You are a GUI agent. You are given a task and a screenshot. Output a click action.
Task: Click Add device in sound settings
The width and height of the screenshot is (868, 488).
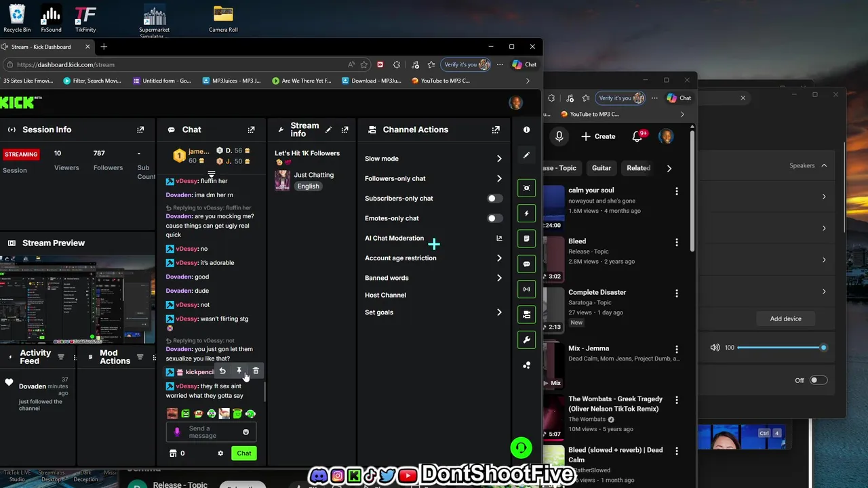(x=785, y=319)
